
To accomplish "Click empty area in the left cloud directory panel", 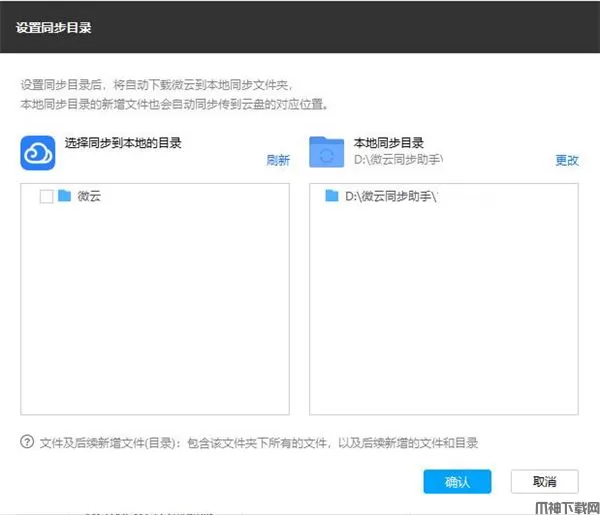I will point(155,320).
